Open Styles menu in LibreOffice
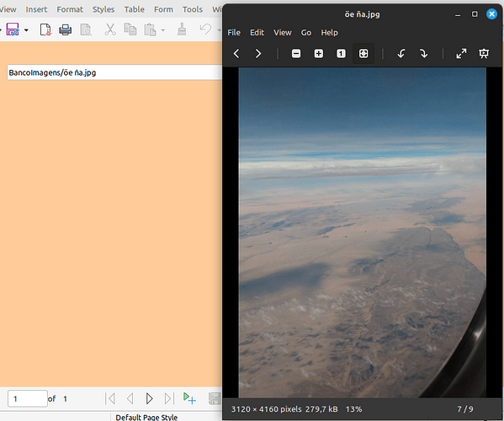504x421 pixels. (103, 9)
